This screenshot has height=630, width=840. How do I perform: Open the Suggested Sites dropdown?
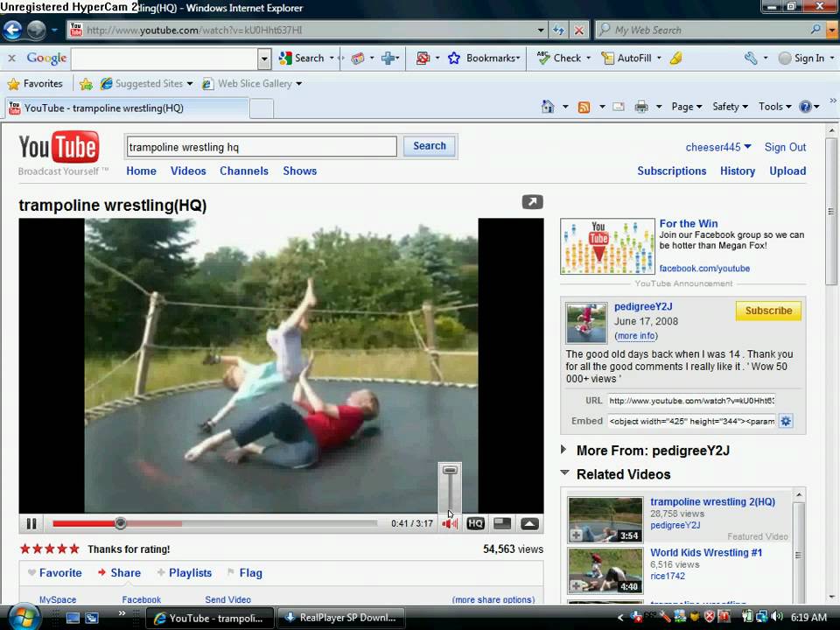pos(190,84)
